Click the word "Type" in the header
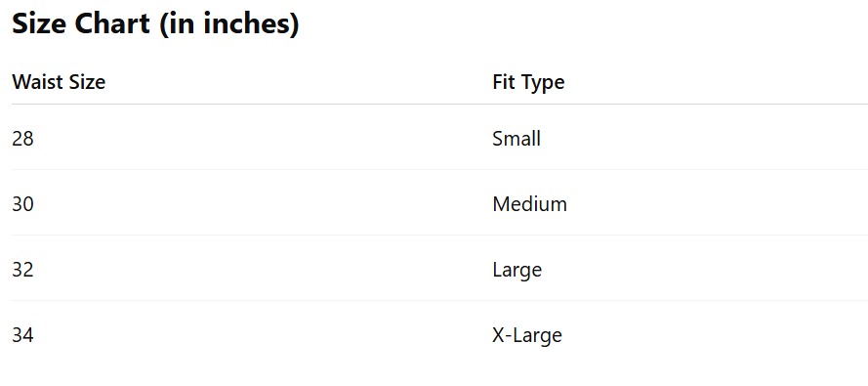The height and width of the screenshot is (386, 868). [x=544, y=84]
